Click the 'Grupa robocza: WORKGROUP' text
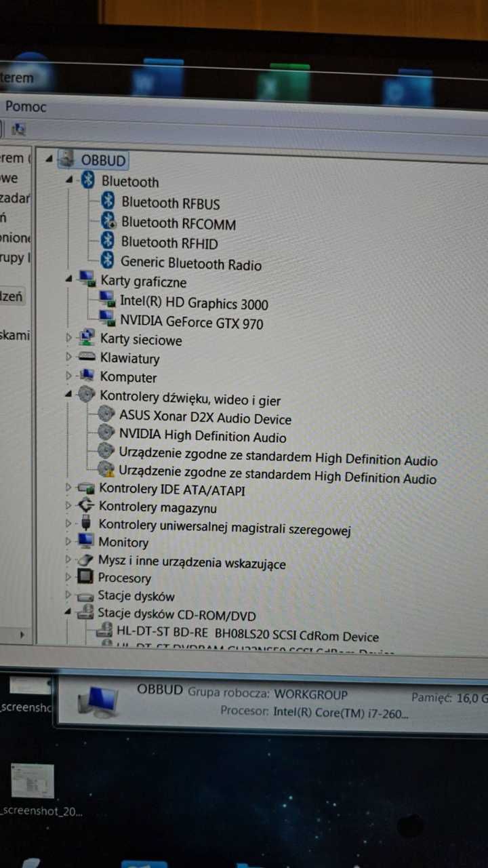The height and width of the screenshot is (868, 488). [268, 694]
